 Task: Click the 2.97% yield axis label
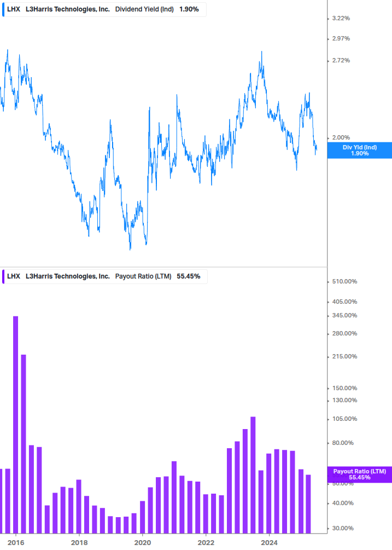341,39
